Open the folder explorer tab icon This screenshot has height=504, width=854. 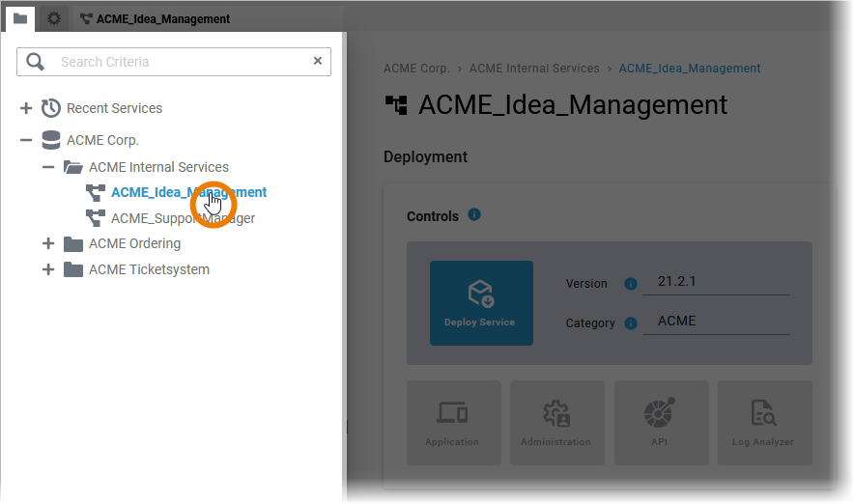20,18
